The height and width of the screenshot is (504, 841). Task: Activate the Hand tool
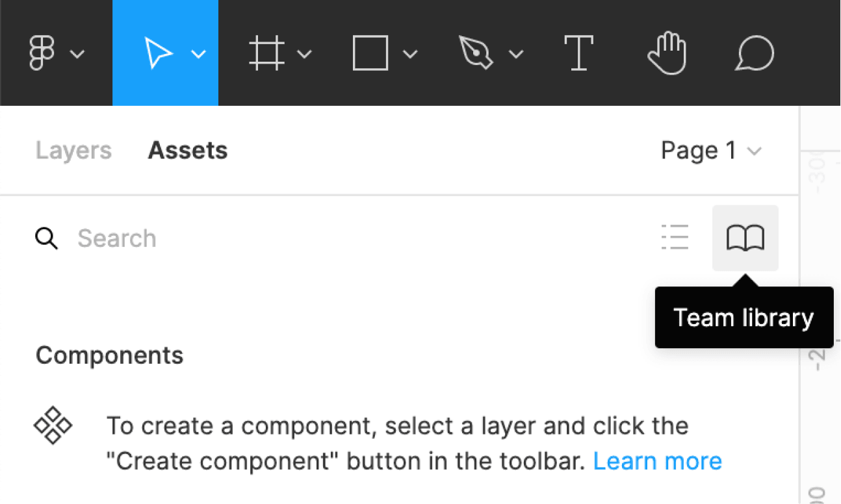667,53
